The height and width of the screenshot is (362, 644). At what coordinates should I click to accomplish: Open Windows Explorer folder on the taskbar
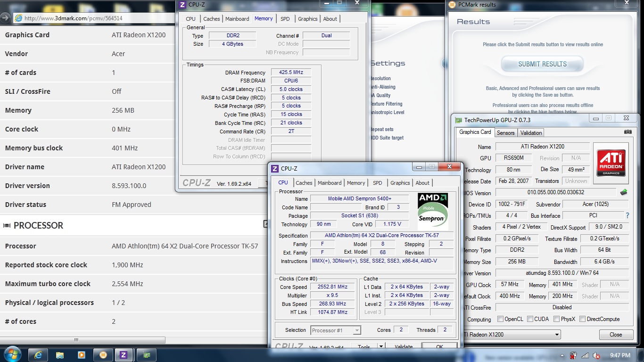tap(60, 355)
